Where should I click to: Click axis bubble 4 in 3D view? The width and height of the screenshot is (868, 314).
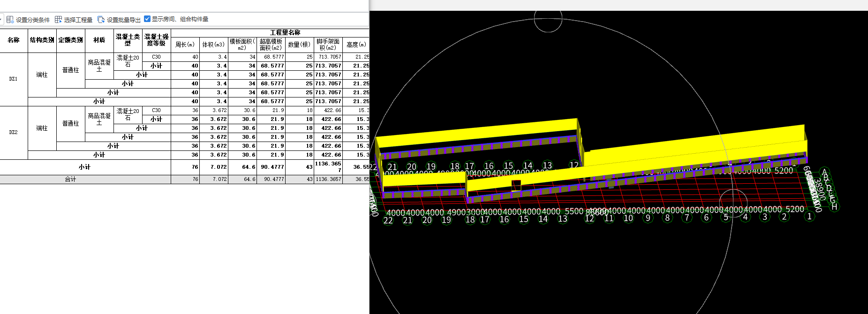(x=745, y=217)
